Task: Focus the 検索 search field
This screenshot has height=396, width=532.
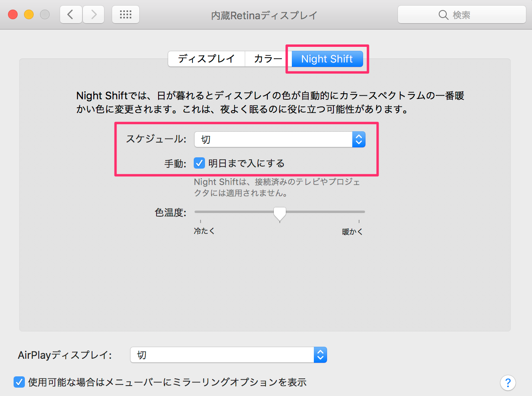Action: (462, 15)
